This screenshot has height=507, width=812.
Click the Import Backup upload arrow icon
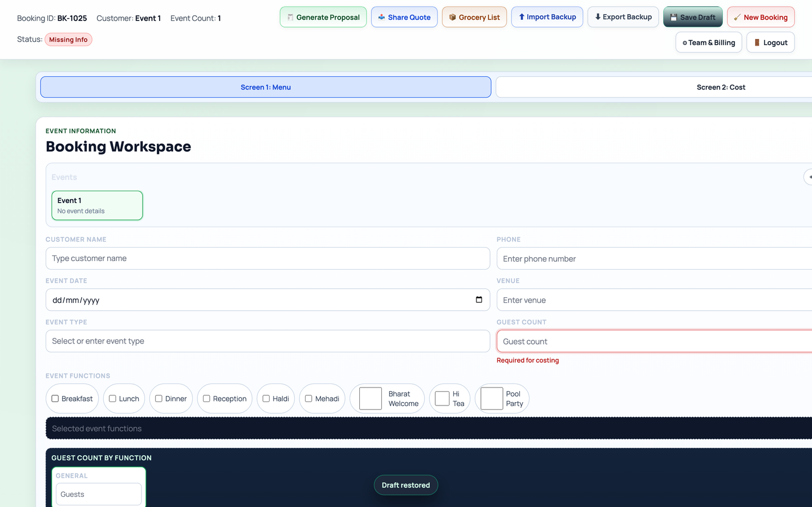(x=522, y=17)
